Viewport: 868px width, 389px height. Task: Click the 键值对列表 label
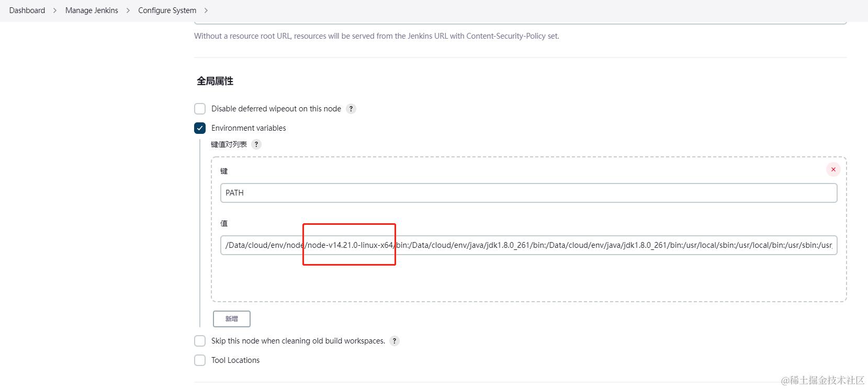click(x=229, y=144)
